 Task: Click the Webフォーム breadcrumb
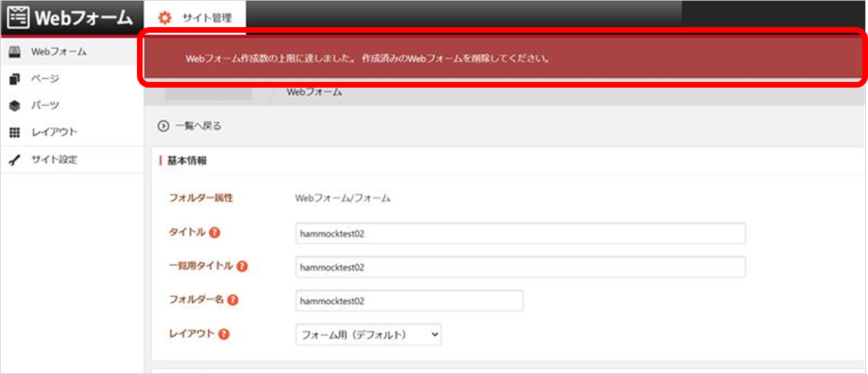(314, 92)
